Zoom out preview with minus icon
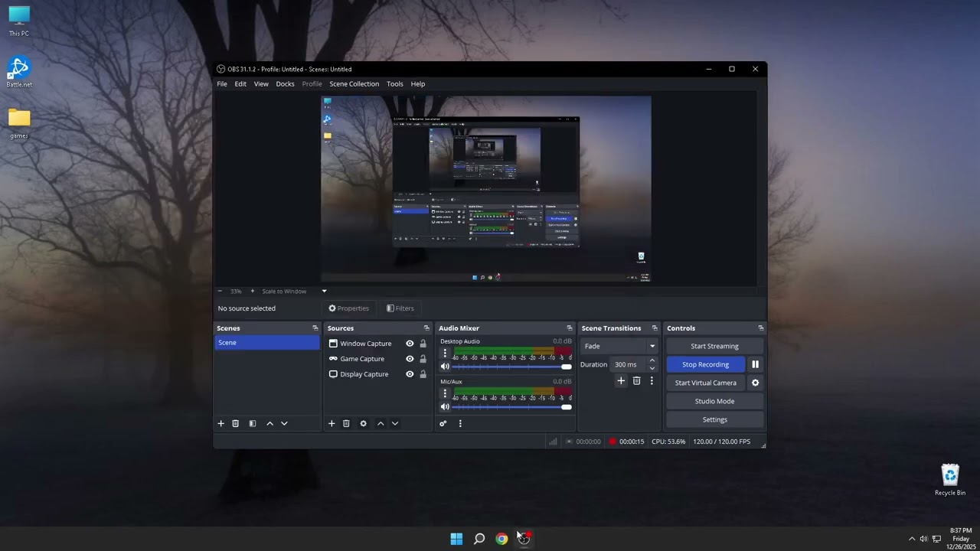Screen dimensions: 980x551 [220, 291]
